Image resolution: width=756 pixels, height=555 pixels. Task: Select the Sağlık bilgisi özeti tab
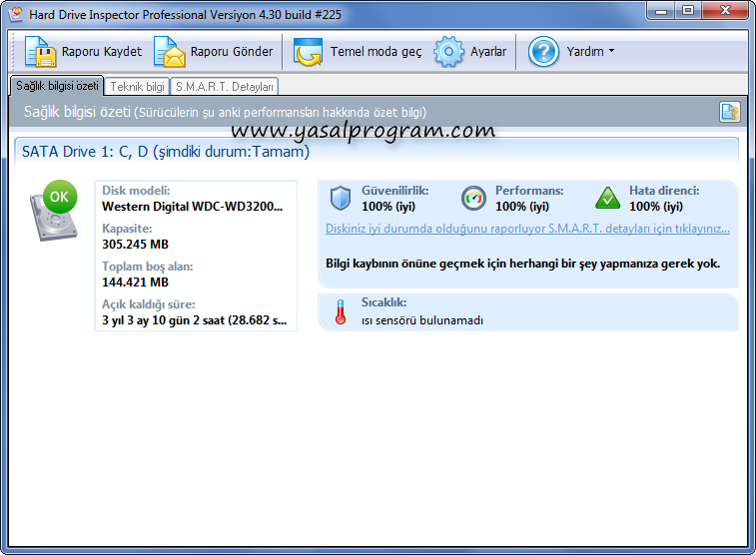pos(56,87)
